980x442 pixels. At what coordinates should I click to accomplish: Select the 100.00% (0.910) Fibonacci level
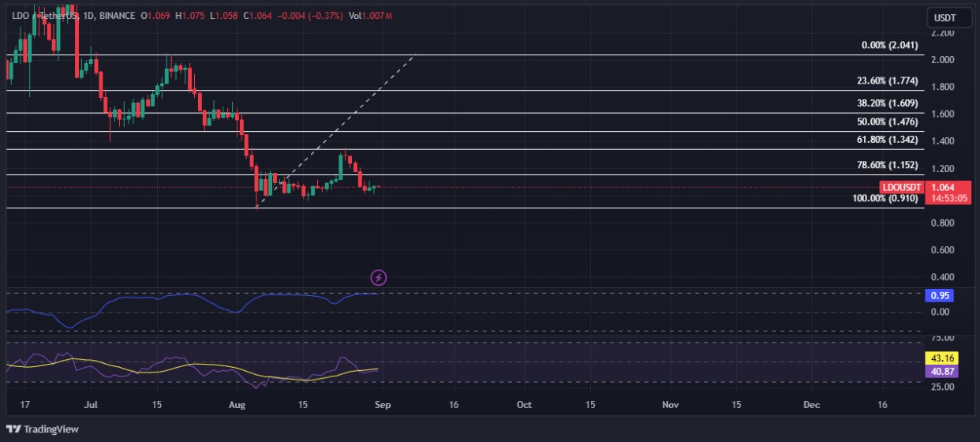(885, 199)
